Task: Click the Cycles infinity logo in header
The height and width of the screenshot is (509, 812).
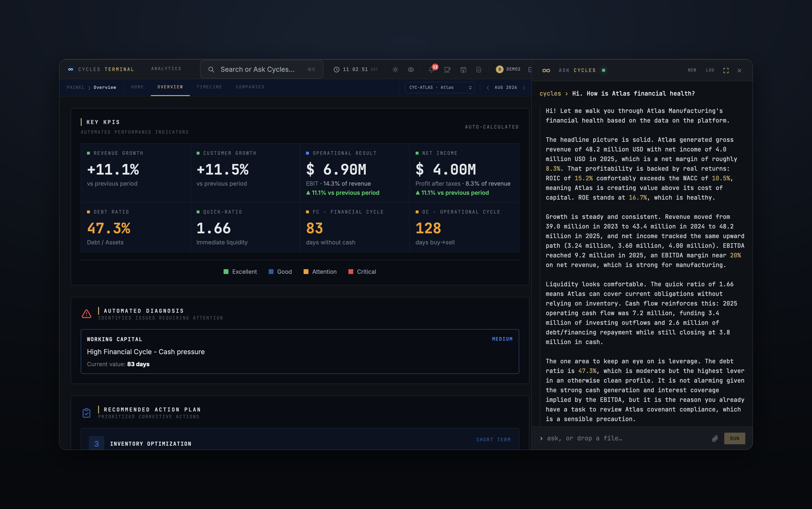Action: point(70,69)
